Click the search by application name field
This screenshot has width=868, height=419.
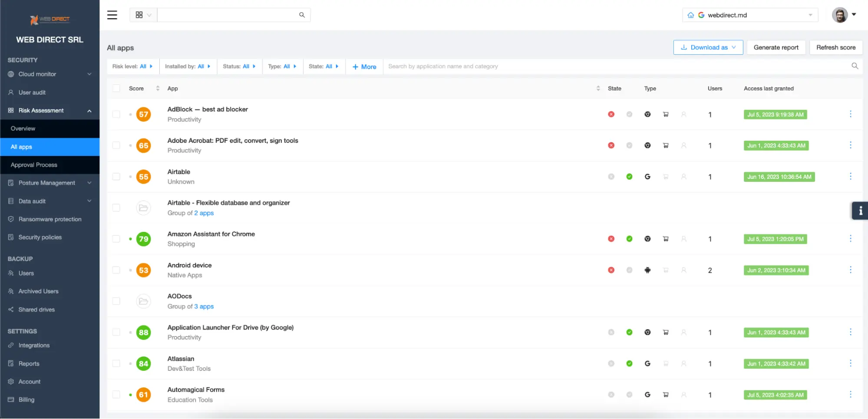(x=478, y=66)
